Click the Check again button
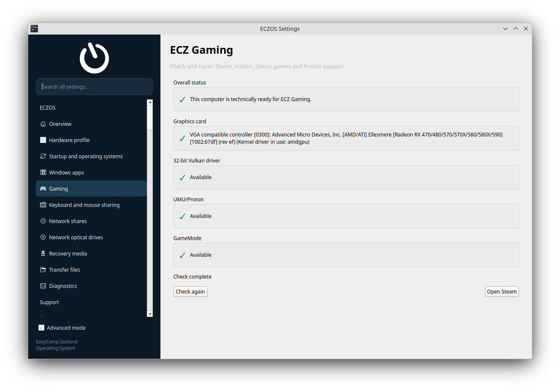The width and height of the screenshot is (560, 392). [190, 292]
